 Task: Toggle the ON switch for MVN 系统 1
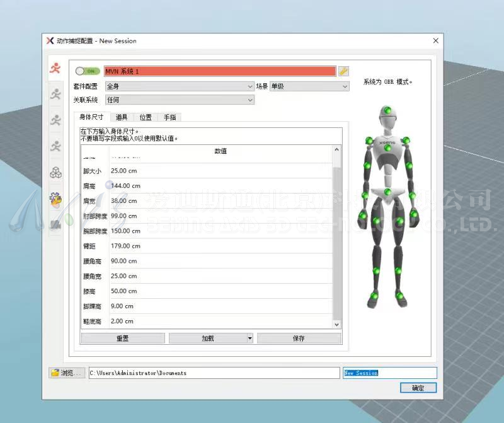[x=88, y=71]
